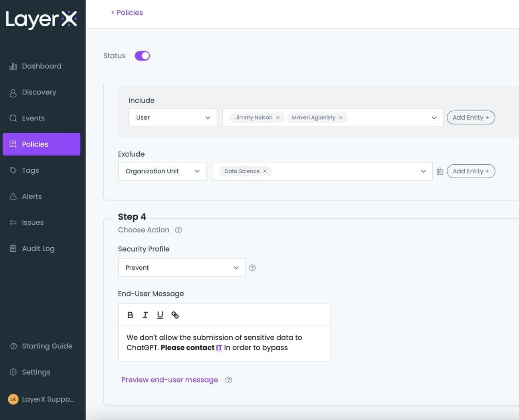Click the insert hyperlink icon in the editor
Screen dimensions: 519x420
click(x=175, y=315)
